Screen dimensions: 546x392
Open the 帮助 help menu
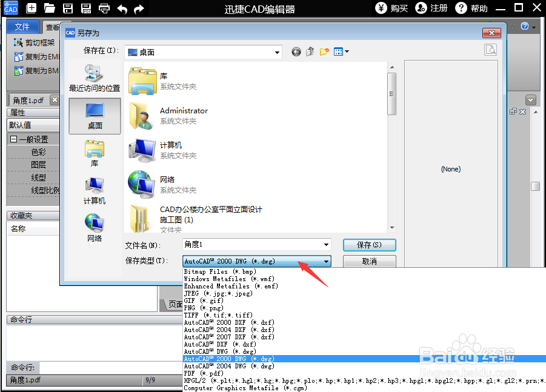[471, 8]
